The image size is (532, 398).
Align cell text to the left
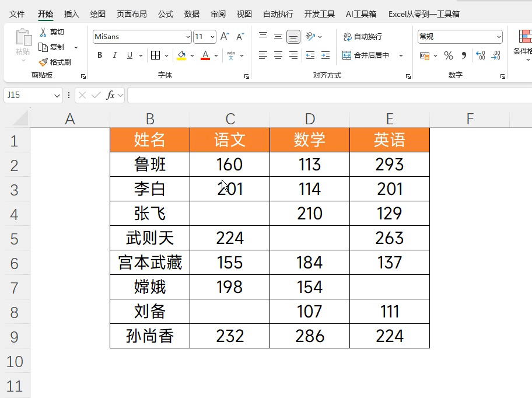point(263,55)
